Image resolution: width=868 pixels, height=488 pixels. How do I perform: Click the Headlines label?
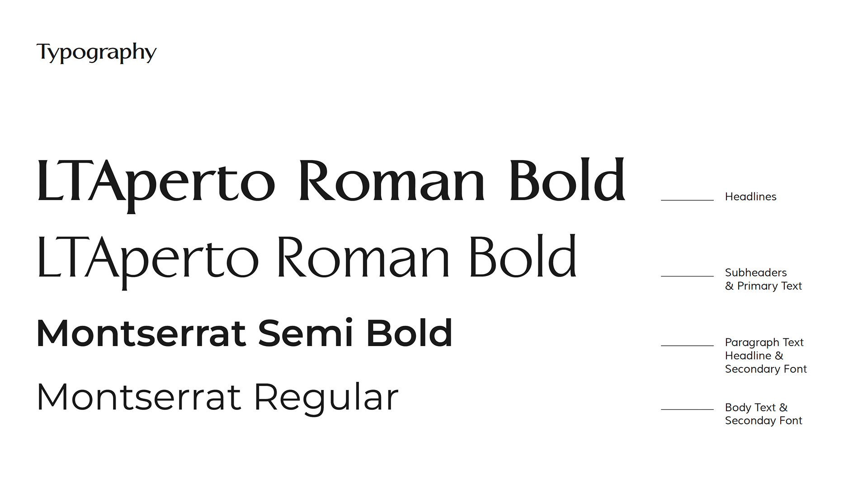(x=750, y=197)
